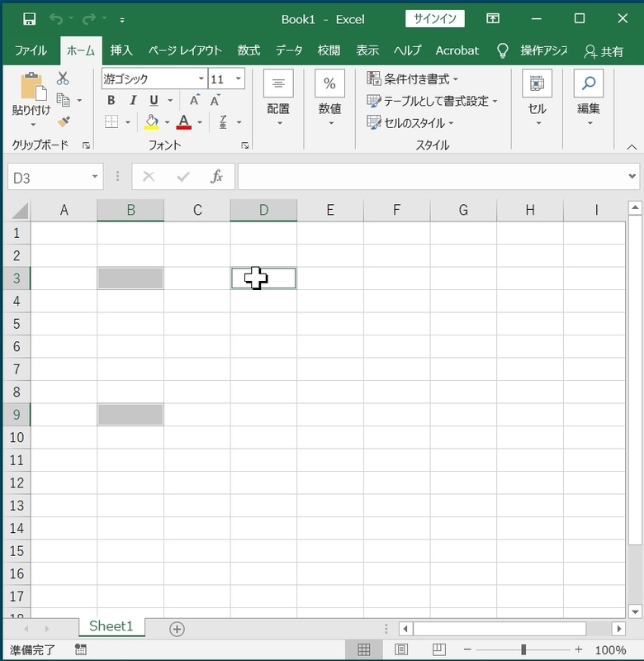Select row 12 header

click(17, 483)
